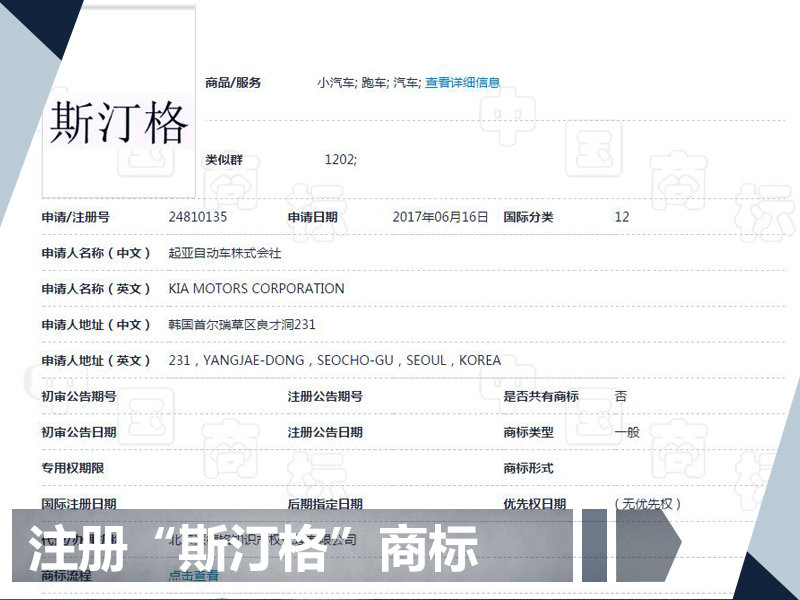Click the date 2017年06月16日
Viewport: 800px width, 600px height.
click(x=440, y=217)
